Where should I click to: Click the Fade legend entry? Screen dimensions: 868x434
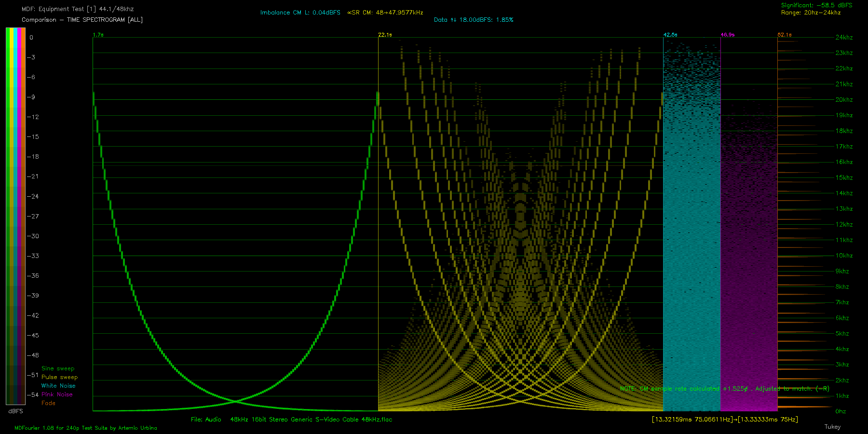(48, 403)
